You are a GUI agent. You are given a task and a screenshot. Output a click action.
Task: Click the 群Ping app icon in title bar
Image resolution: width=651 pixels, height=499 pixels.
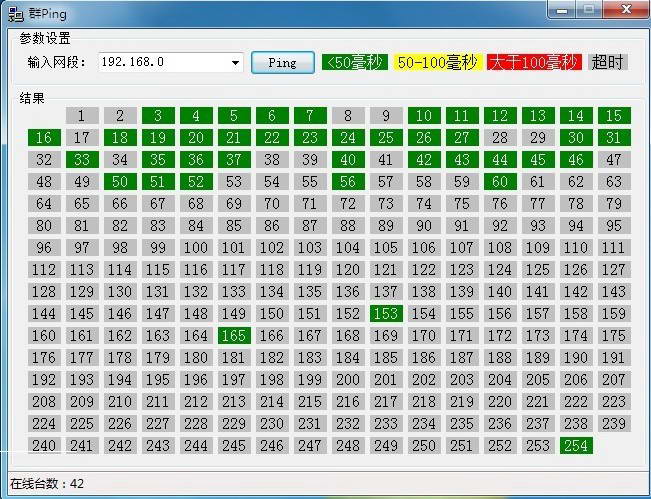pos(16,10)
